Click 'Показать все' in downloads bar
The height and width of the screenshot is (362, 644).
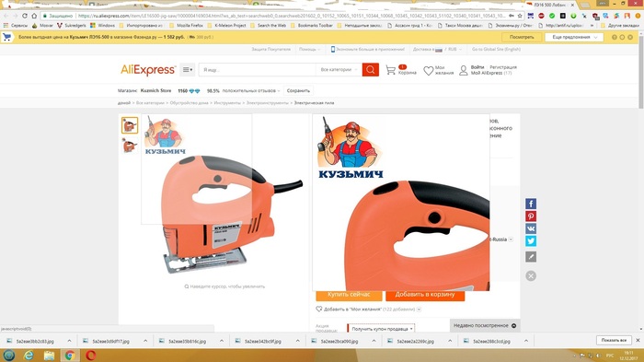point(614,340)
